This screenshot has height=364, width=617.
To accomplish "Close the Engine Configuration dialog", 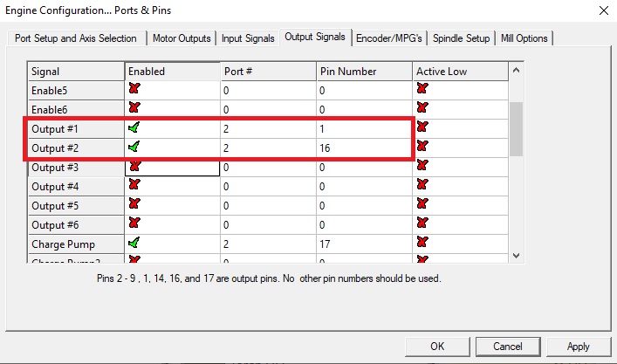I will click(x=604, y=10).
